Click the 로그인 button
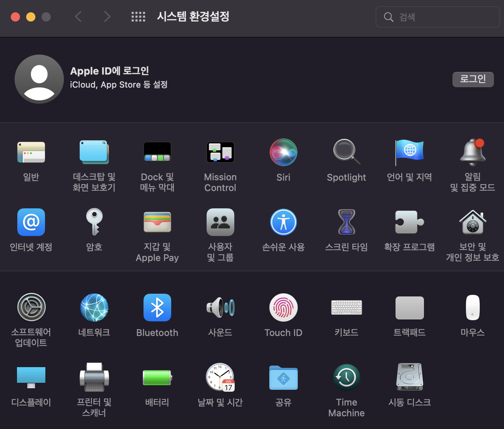 click(473, 80)
